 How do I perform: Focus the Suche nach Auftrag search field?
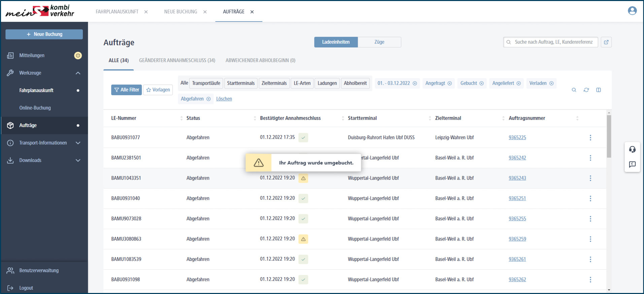(550, 42)
